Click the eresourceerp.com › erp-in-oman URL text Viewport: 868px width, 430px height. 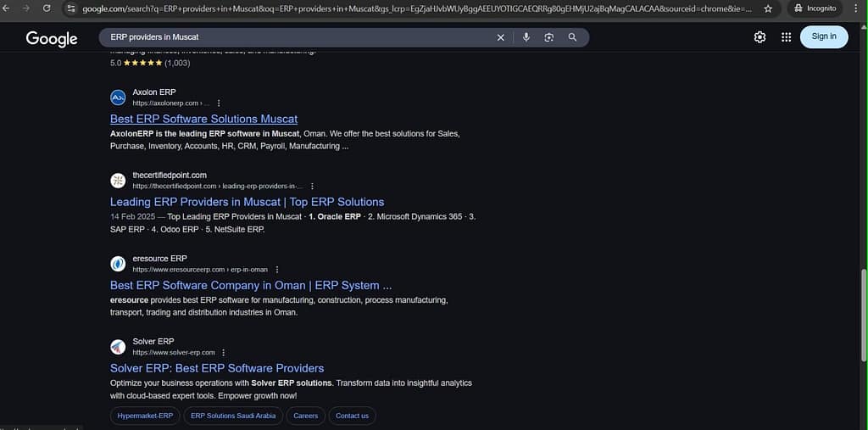point(200,270)
